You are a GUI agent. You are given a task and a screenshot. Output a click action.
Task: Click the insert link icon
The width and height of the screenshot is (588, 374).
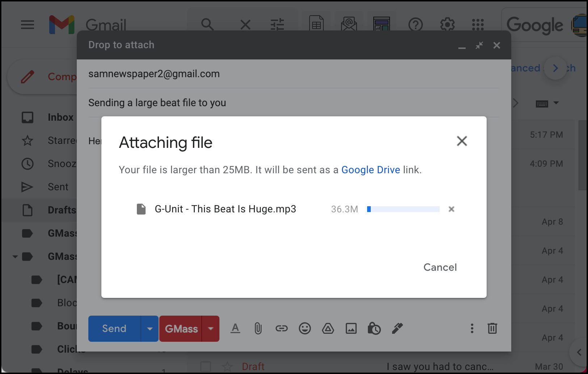click(282, 329)
